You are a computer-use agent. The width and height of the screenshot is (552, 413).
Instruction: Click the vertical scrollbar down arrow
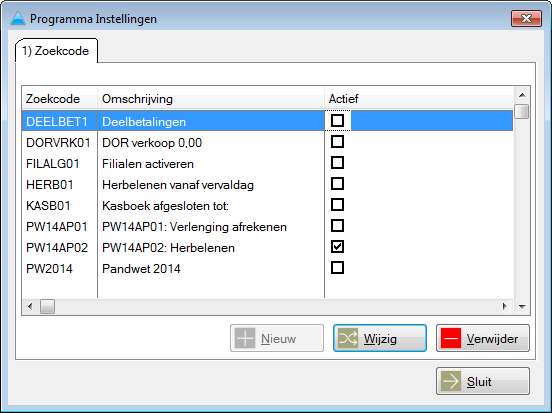click(522, 307)
